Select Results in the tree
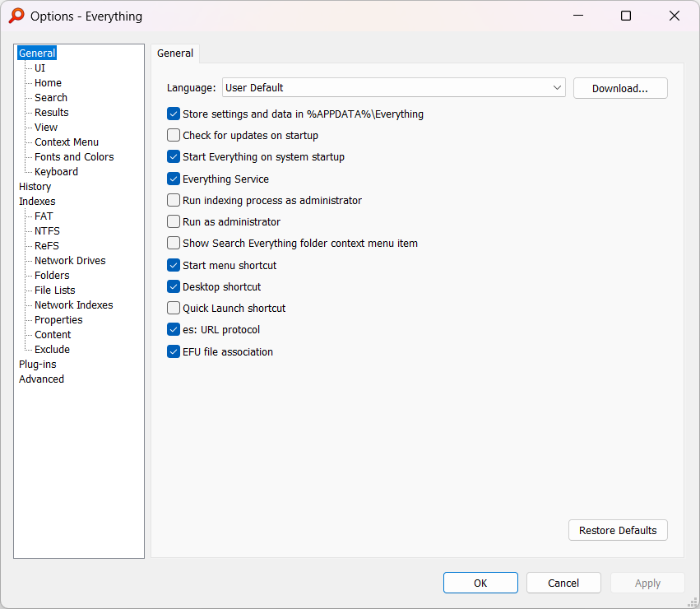Viewport: 700px width, 609px height. [x=51, y=112]
